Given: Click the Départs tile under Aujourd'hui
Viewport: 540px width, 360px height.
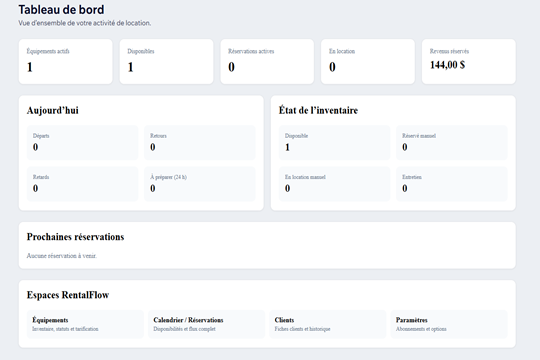Looking at the screenshot, I should (x=82, y=143).
